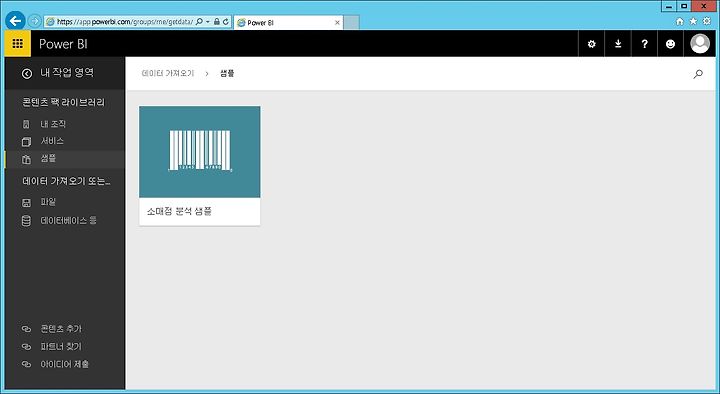The width and height of the screenshot is (720, 394).
Task: Click the smiley feedback icon
Action: [x=670, y=44]
